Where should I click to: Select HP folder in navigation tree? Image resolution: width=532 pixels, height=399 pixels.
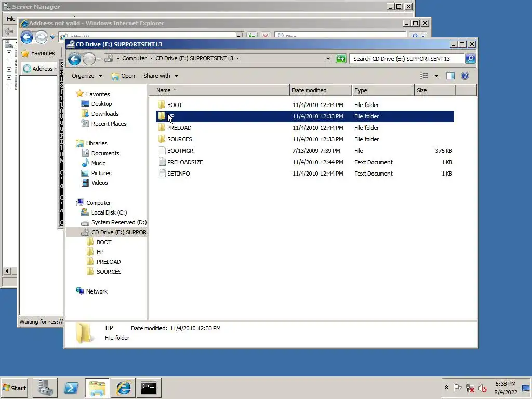tap(100, 252)
